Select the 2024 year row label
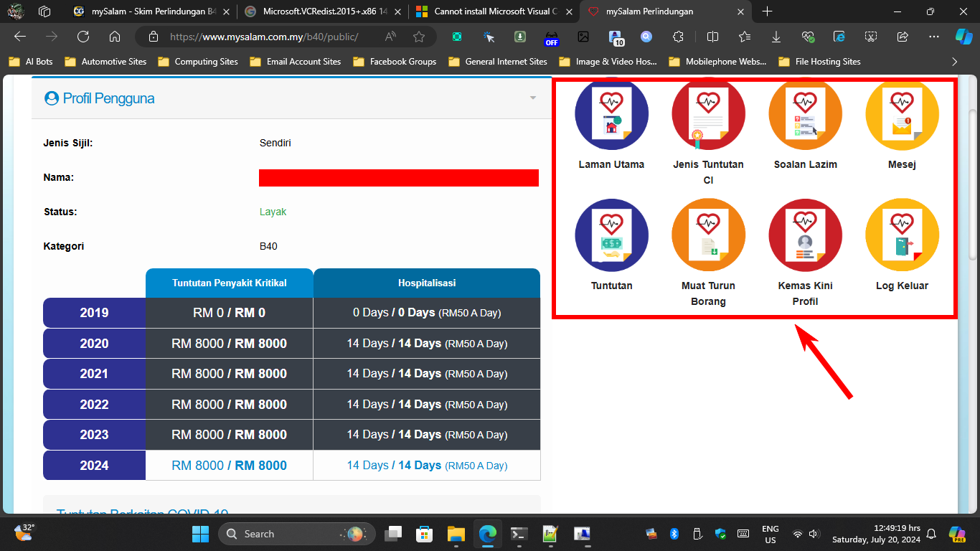This screenshot has width=980, height=551. (x=95, y=466)
